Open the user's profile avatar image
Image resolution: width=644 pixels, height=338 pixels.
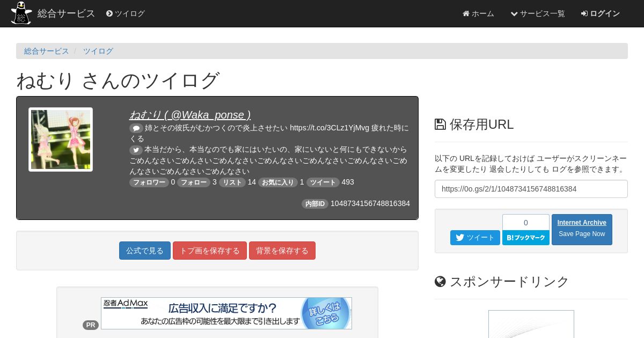(x=61, y=139)
